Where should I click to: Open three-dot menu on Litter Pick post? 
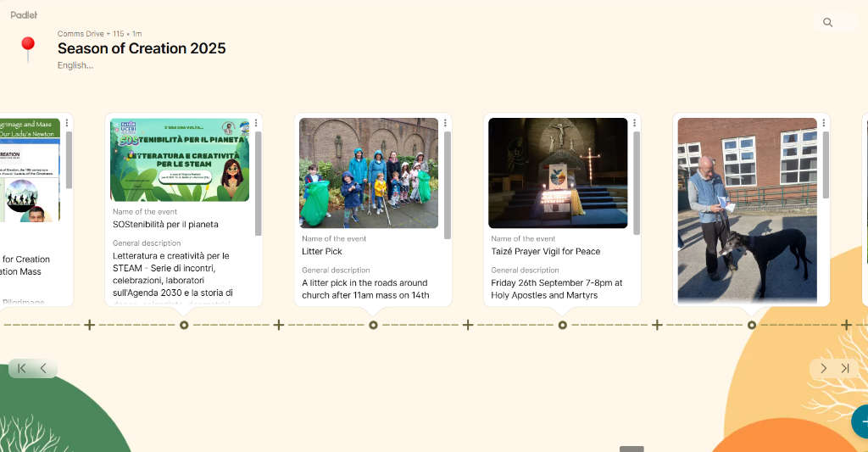pyautogui.click(x=445, y=123)
